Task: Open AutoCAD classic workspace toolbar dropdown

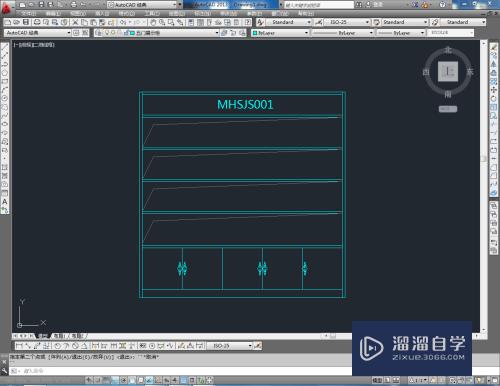Action: point(69,33)
